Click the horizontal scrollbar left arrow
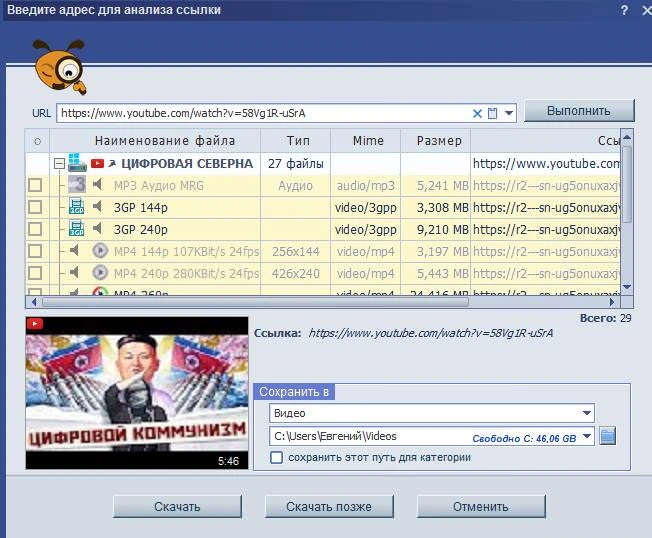The image size is (652, 538). click(x=34, y=302)
